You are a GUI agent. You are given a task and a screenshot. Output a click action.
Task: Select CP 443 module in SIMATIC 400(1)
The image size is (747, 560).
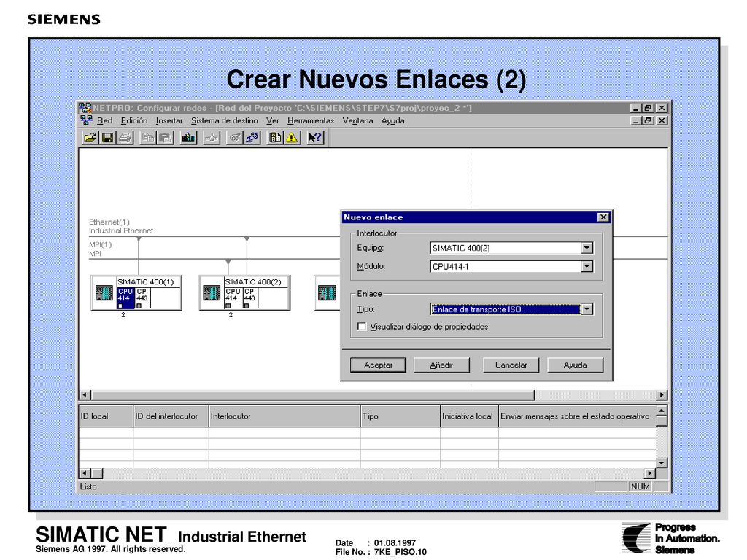tap(142, 298)
